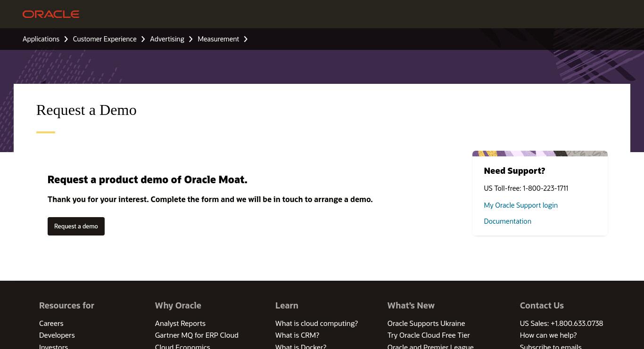Open What is CRM? link
Image resolution: width=644 pixels, height=349 pixels.
coord(297,335)
